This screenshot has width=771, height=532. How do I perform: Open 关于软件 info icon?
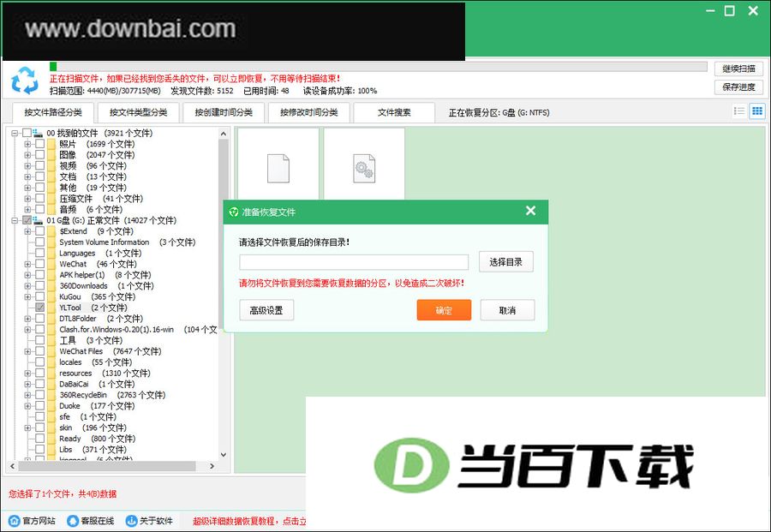131,521
